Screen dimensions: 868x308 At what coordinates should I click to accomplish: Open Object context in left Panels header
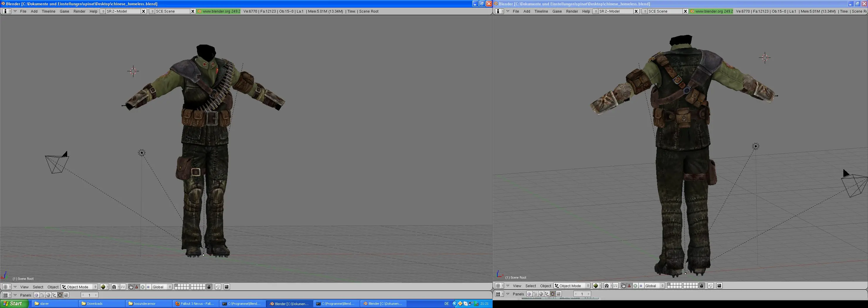(x=54, y=295)
